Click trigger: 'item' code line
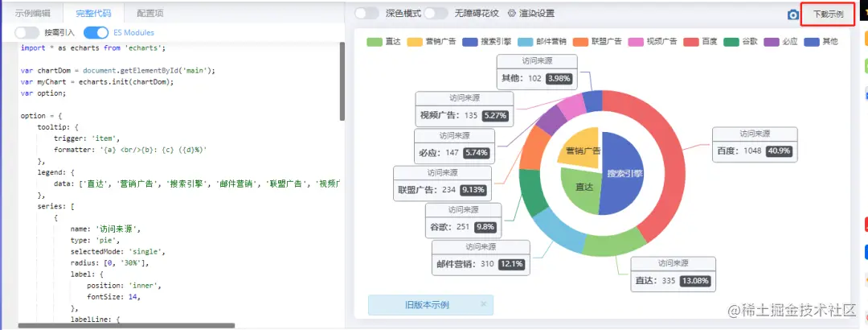 87,138
